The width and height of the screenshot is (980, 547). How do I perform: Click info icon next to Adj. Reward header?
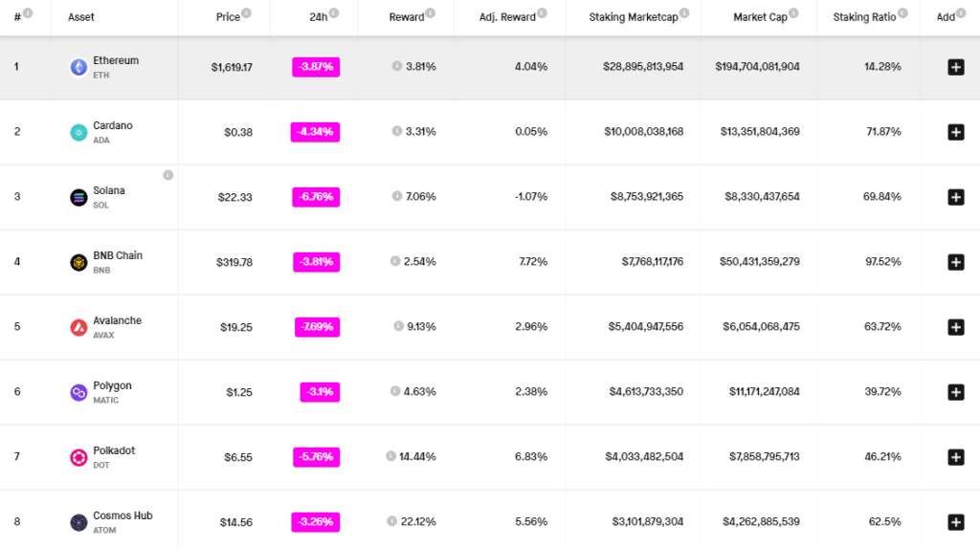click(543, 13)
